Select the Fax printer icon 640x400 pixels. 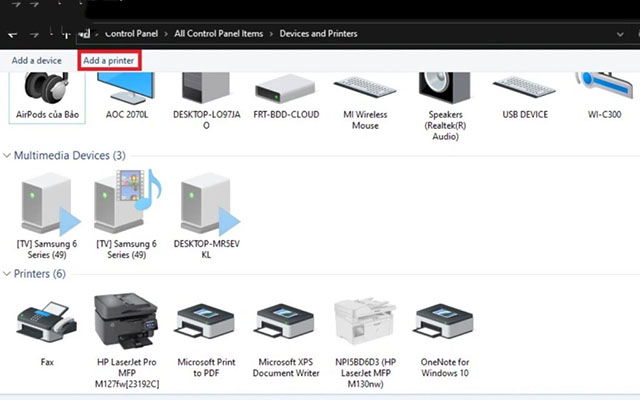point(47,322)
